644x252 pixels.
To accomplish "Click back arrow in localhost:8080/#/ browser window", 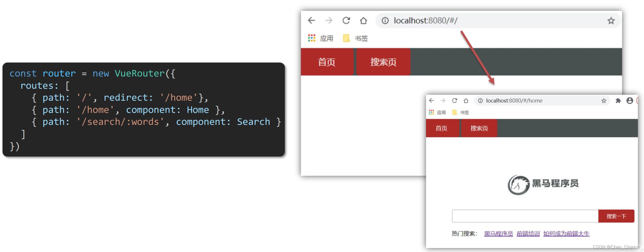I will pos(311,20).
